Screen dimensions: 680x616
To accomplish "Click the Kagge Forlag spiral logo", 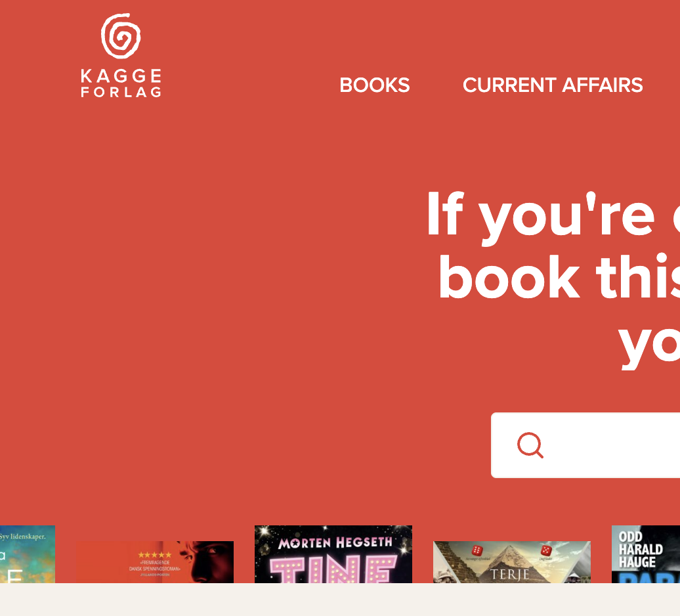I will [121, 36].
